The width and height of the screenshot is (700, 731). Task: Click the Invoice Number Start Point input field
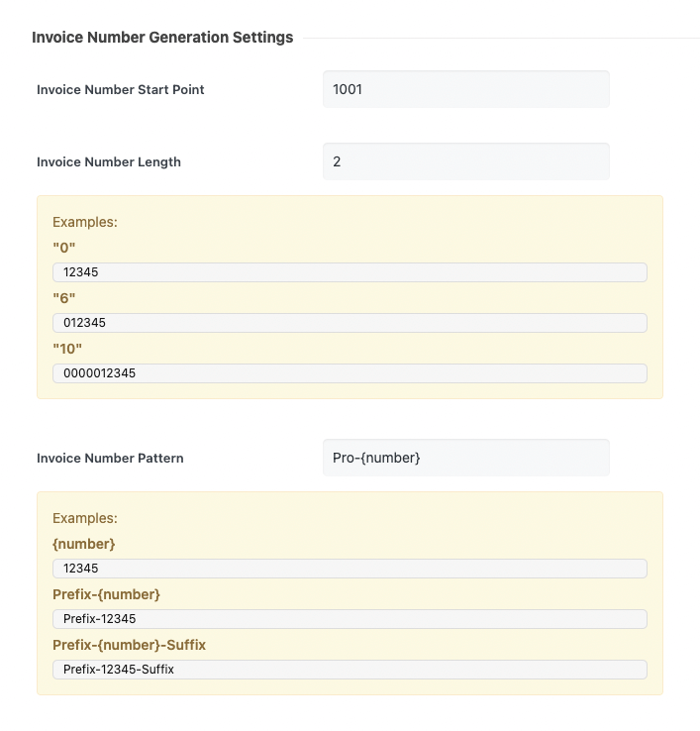click(465, 89)
